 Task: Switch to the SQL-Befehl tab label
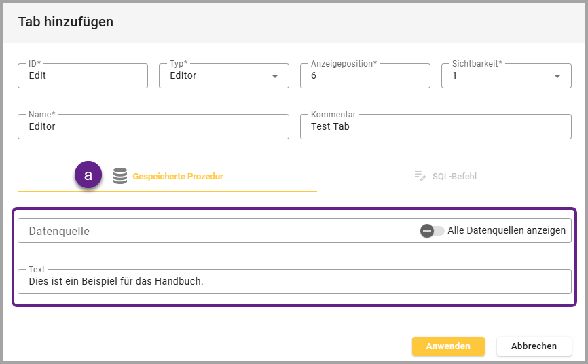[x=454, y=177]
